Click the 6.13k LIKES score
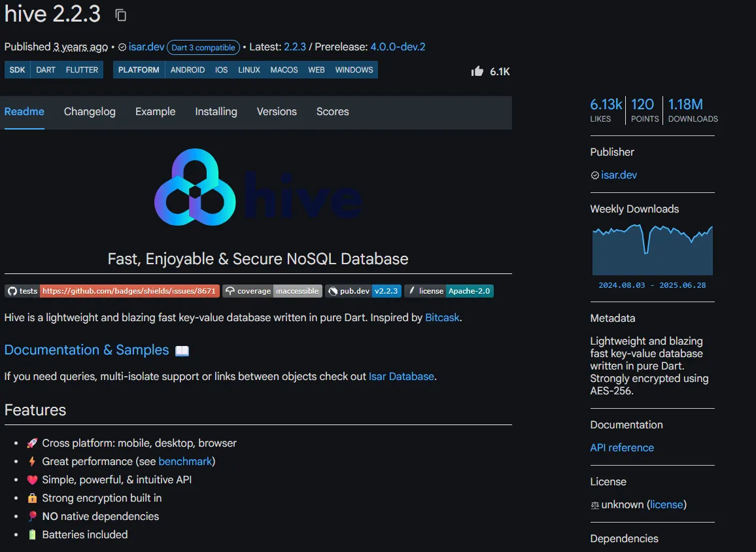The height and width of the screenshot is (552, 756). (606, 111)
